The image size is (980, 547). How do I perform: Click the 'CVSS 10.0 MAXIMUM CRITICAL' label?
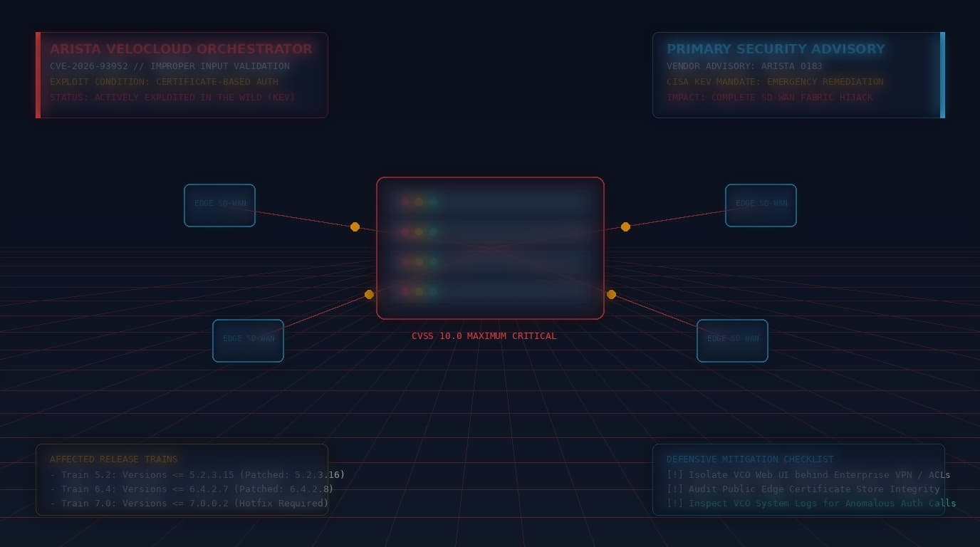click(x=484, y=336)
